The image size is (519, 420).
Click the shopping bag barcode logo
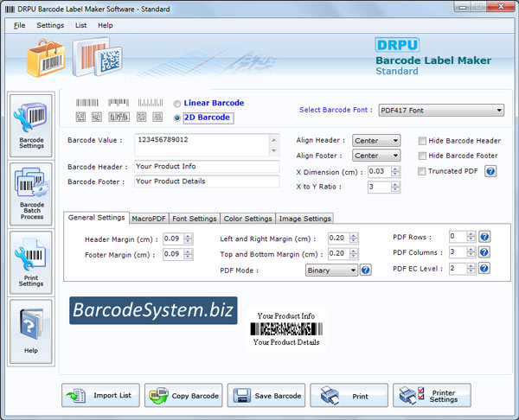pos(46,58)
